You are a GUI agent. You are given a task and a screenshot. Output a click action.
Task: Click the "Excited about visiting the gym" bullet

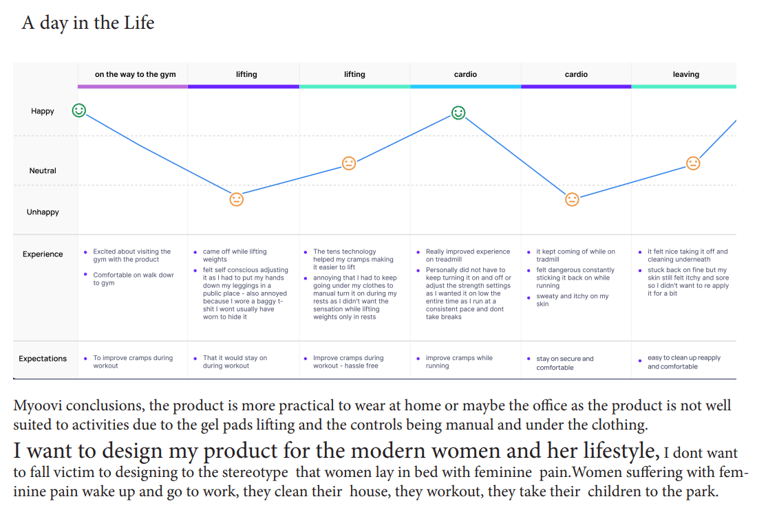click(132, 256)
